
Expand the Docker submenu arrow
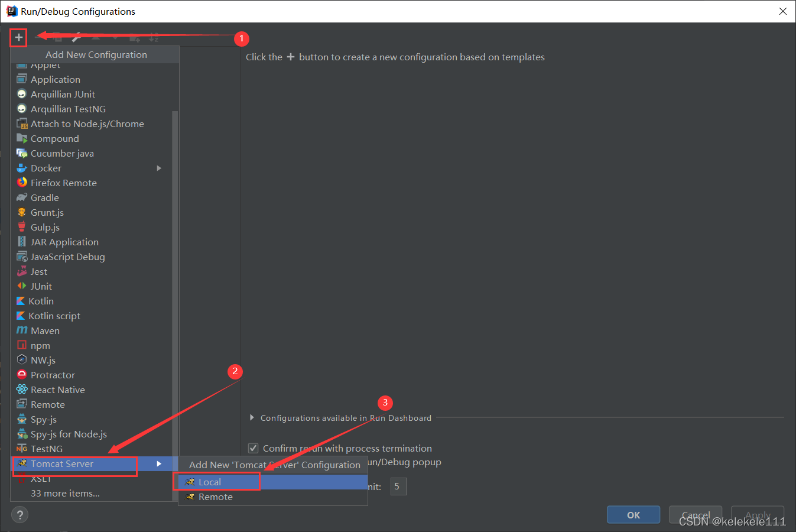(159, 168)
